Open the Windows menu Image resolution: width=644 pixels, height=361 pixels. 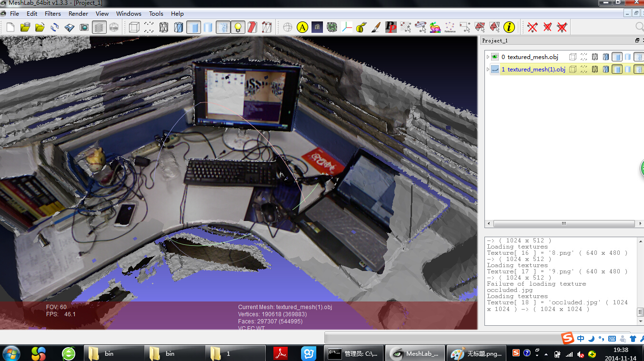[x=129, y=13]
